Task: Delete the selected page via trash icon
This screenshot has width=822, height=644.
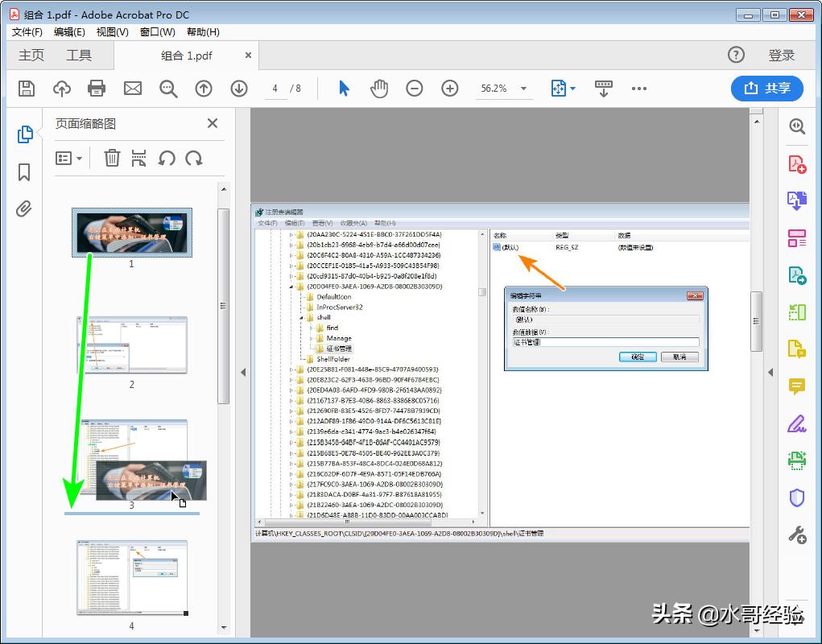Action: click(x=111, y=158)
